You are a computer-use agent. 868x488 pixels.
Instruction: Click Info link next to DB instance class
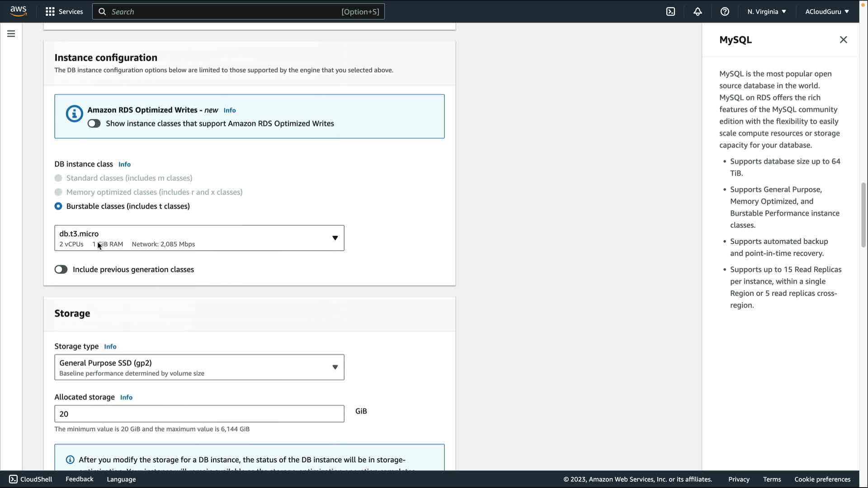[124, 164]
